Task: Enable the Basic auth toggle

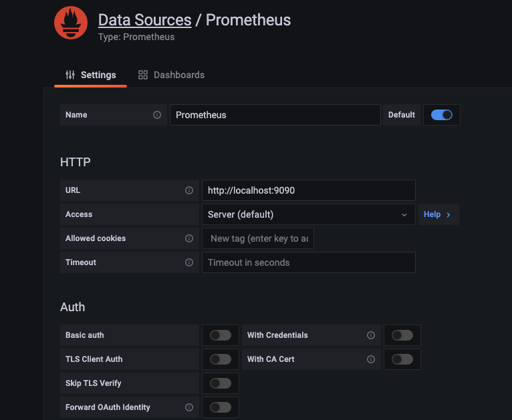Action: [x=221, y=335]
